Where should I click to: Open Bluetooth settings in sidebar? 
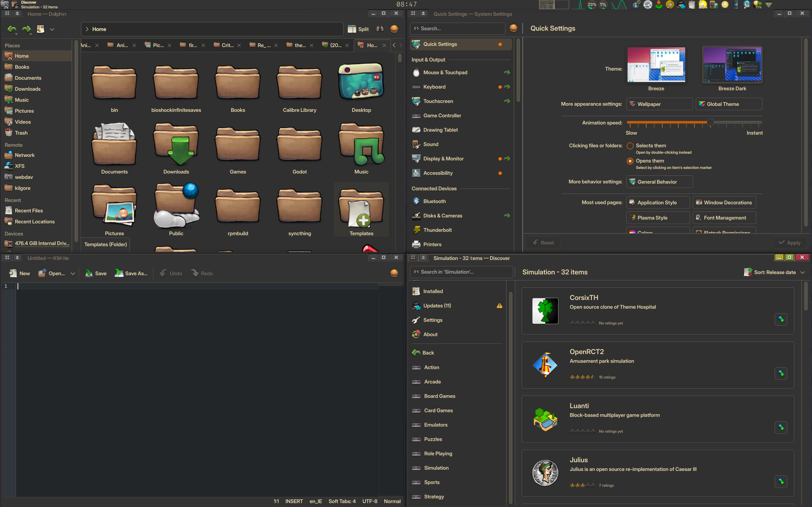tap(434, 201)
